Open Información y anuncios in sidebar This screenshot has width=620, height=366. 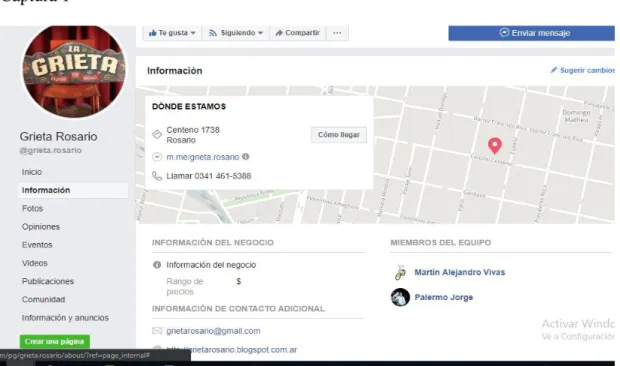[x=65, y=318]
